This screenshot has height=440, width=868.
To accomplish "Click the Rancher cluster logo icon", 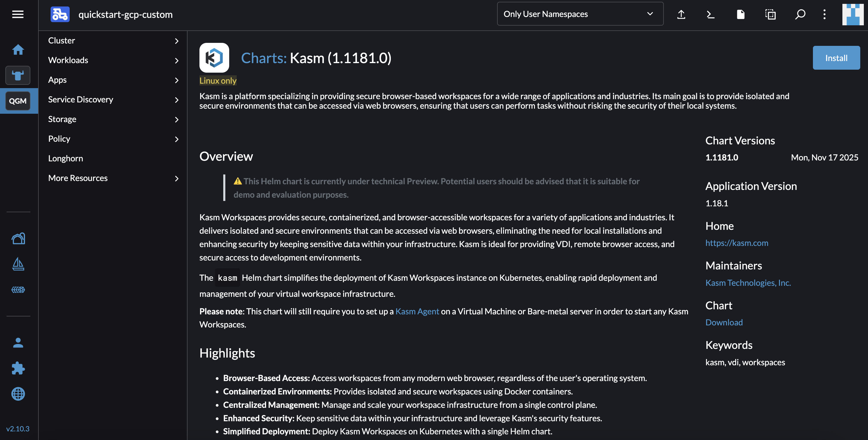I will coord(60,15).
